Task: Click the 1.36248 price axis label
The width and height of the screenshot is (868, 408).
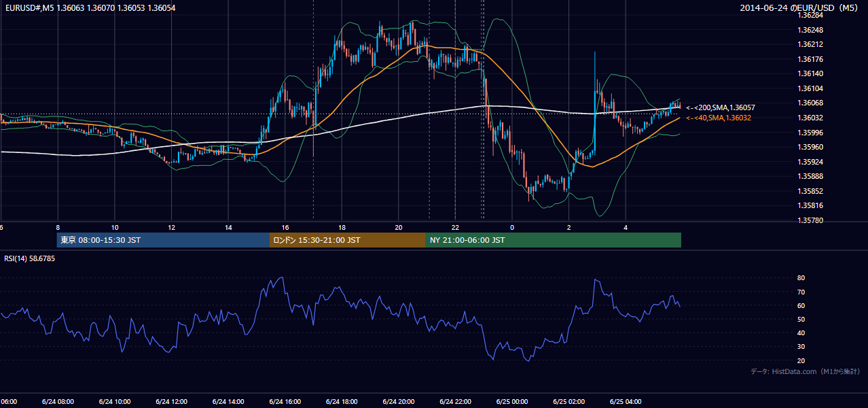Action: tap(810, 30)
